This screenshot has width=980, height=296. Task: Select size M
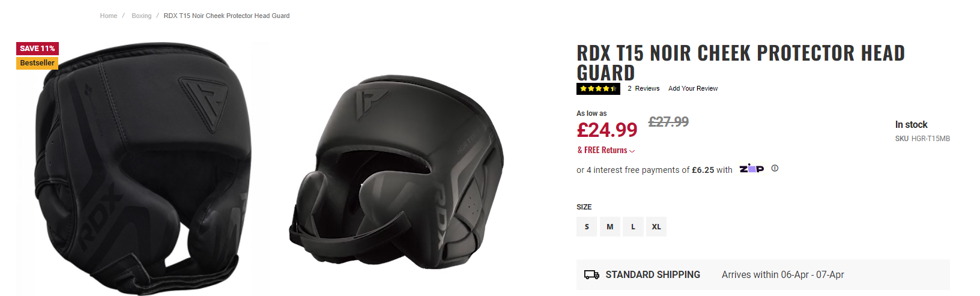(610, 227)
